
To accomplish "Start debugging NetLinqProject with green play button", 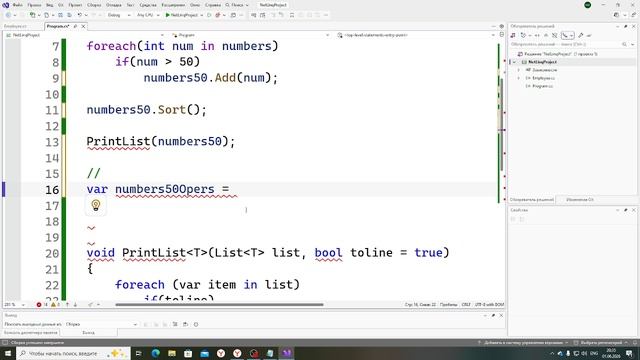I will point(167,15).
